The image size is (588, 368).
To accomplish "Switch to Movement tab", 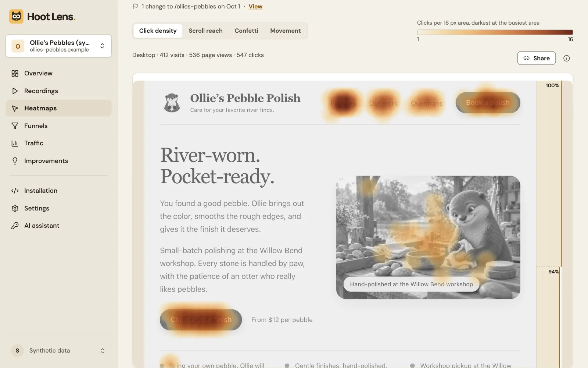I will pos(285,31).
